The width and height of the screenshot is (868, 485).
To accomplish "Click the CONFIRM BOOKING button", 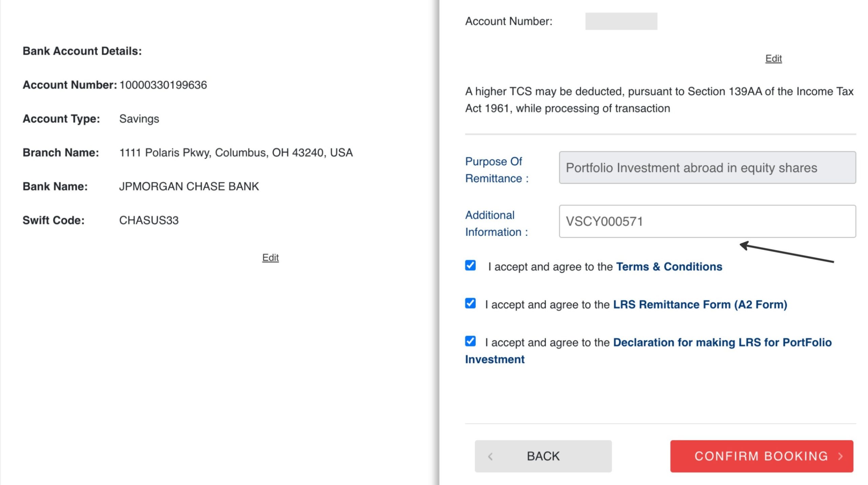I will [x=762, y=456].
